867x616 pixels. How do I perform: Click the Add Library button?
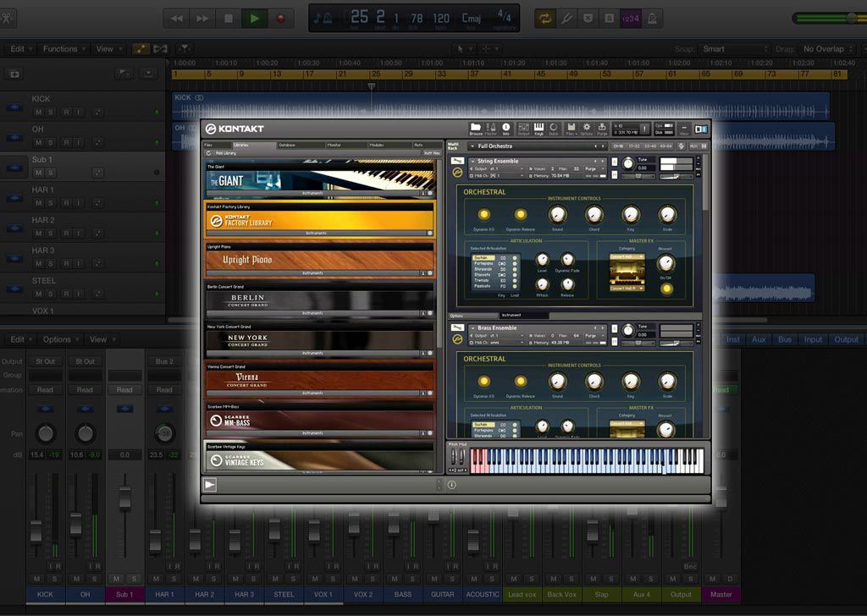(x=224, y=153)
